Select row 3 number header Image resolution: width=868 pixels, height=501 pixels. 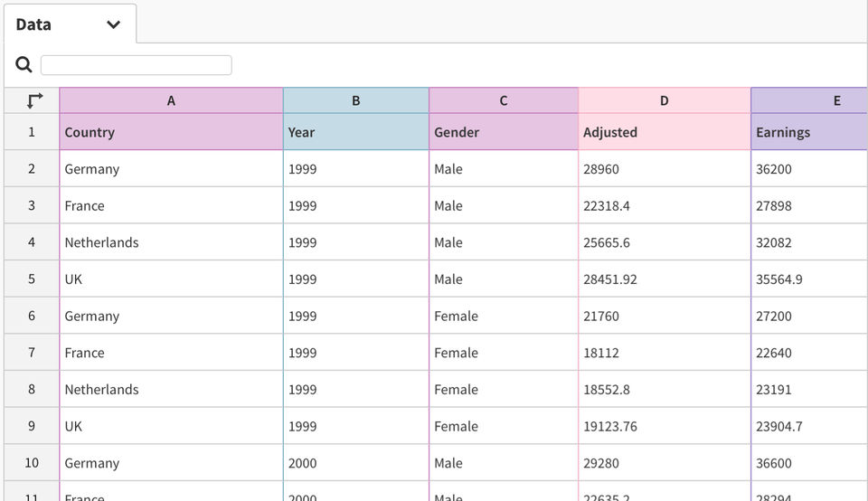click(x=32, y=205)
